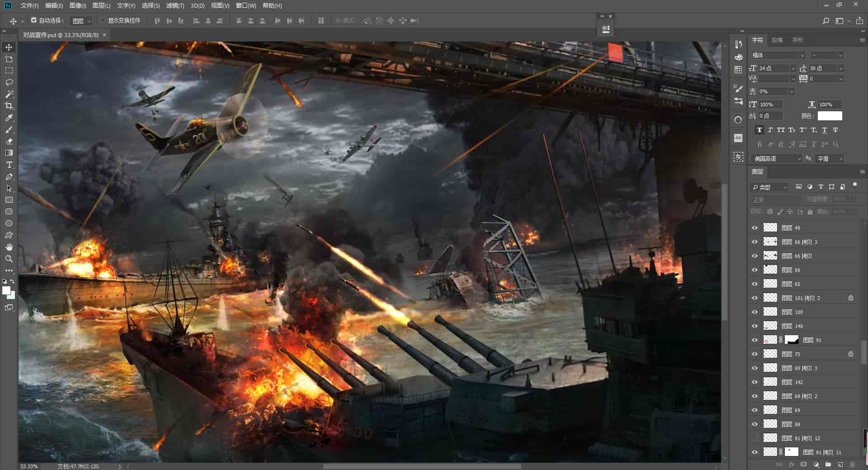Select the Zoom tool
This screenshot has width=868, height=470.
pyautogui.click(x=9, y=259)
